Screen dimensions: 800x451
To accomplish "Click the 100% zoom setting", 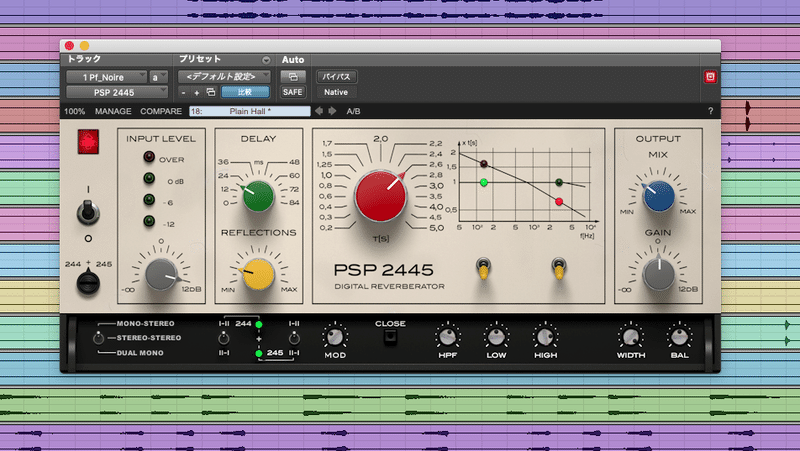I will tap(74, 111).
